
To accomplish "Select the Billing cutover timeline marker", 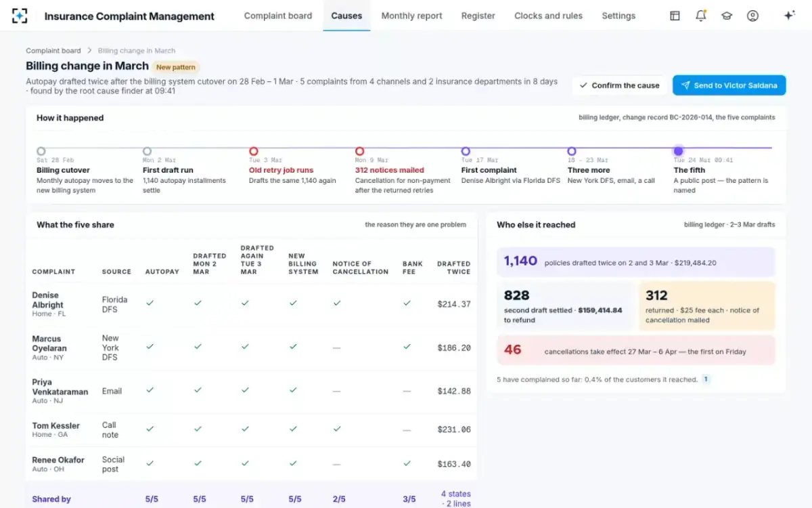I will point(41,151).
